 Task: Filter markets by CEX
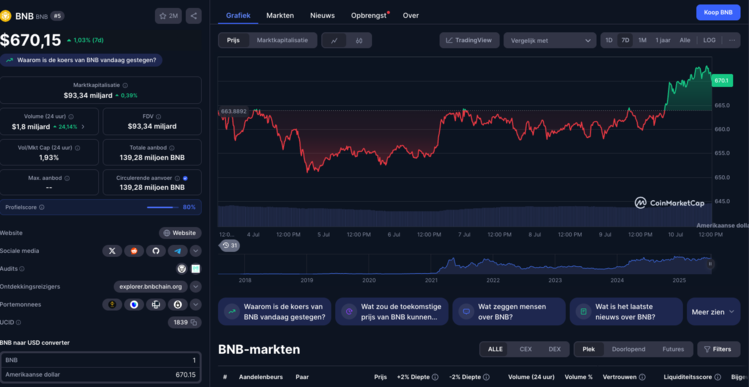[525, 349]
